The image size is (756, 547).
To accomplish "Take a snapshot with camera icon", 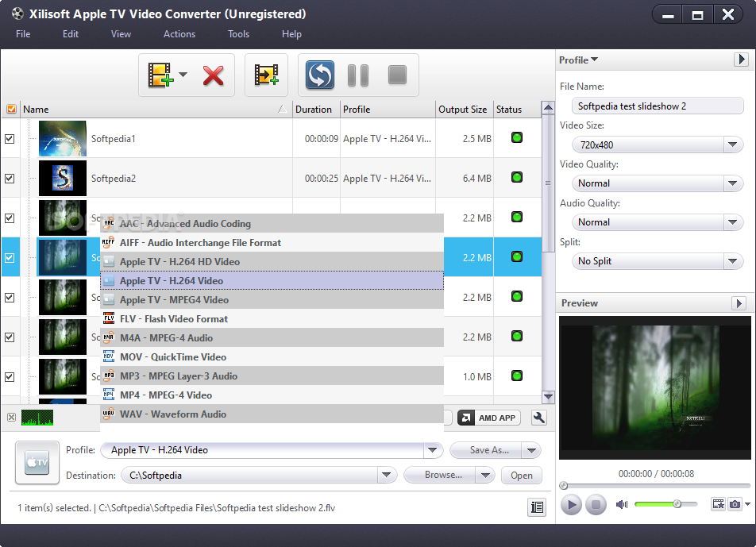I will (x=735, y=504).
